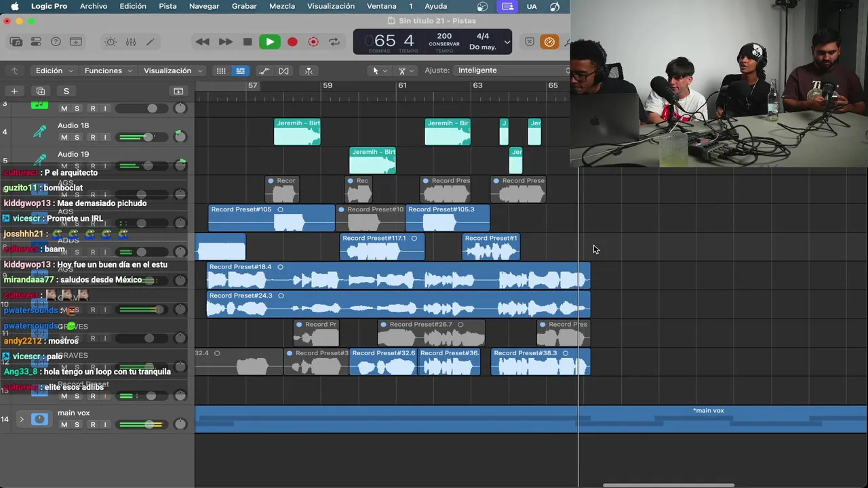Switch to grid view icon
This screenshot has width=868, height=488.
[221, 70]
